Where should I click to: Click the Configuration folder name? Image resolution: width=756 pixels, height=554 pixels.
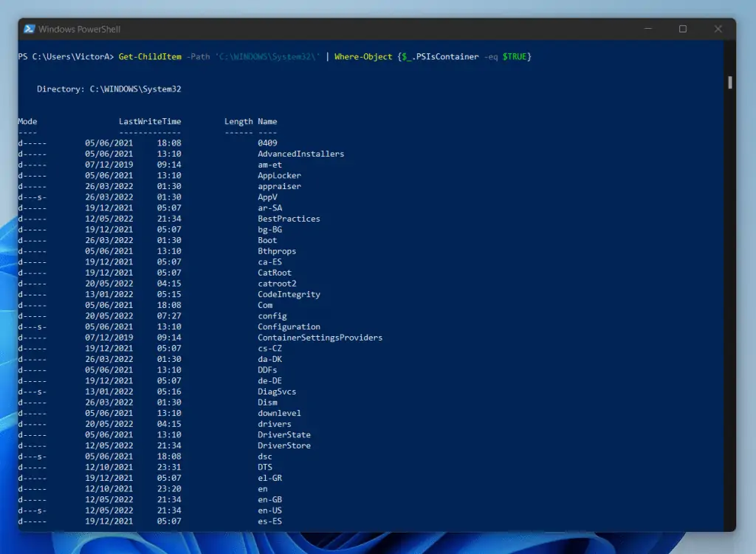289,326
